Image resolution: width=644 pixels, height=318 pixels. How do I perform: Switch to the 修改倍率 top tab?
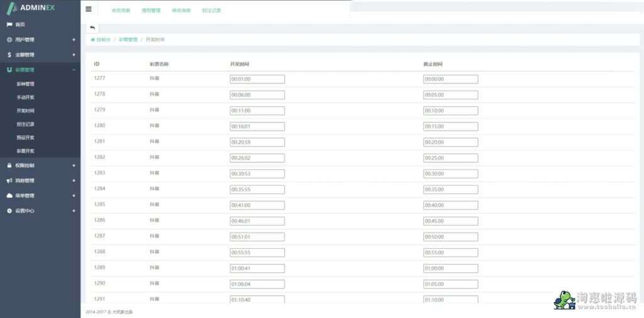181,10
